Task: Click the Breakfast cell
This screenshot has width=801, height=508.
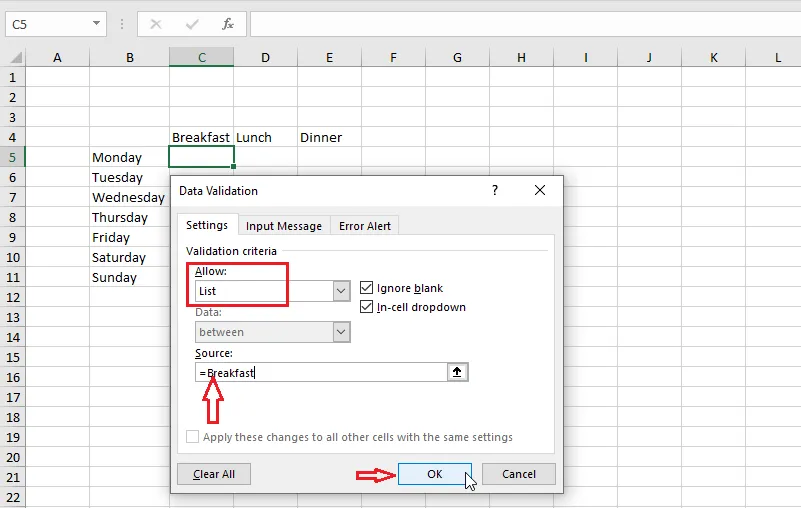Action: (202, 137)
